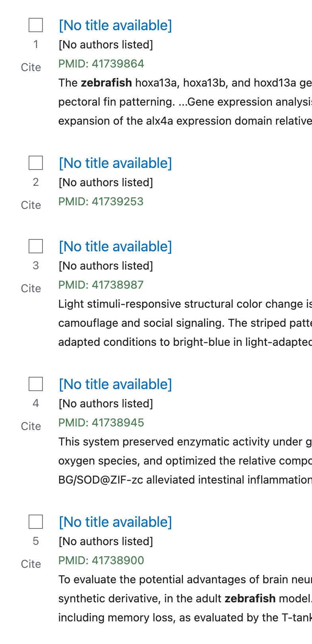
Task: Open title link above PMID 41739253
Action: pyautogui.click(x=115, y=163)
